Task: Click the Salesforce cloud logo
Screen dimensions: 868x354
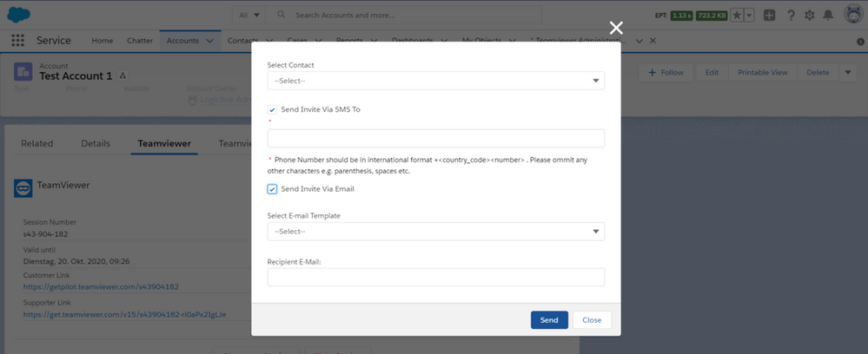Action: (19, 15)
